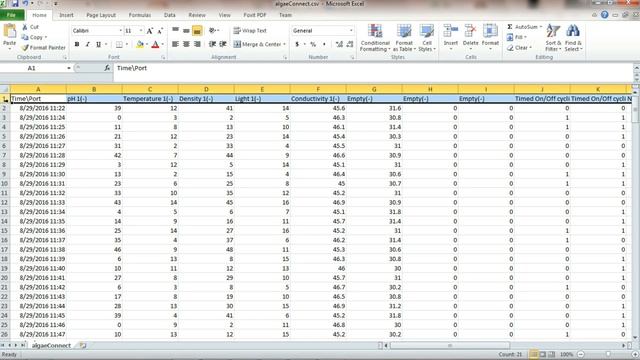This screenshot has height=360, width=640.
Task: Open the Orientation text angle button
Action: click(x=213, y=30)
